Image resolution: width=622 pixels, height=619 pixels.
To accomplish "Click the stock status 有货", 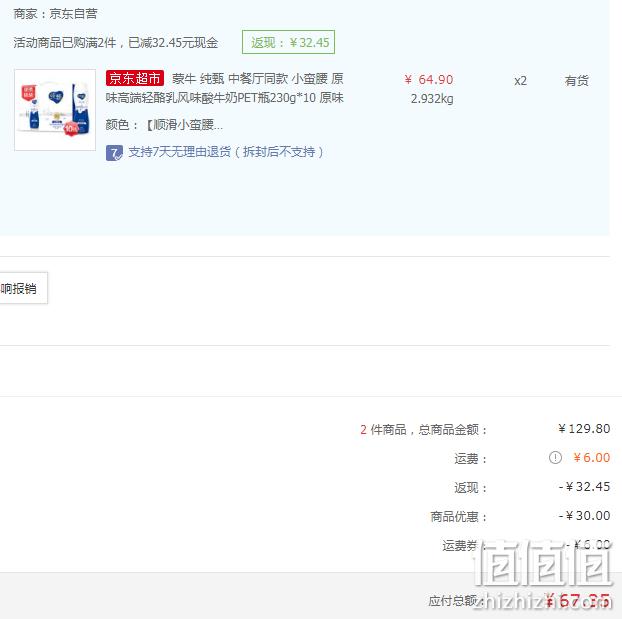I will (x=576, y=81).
